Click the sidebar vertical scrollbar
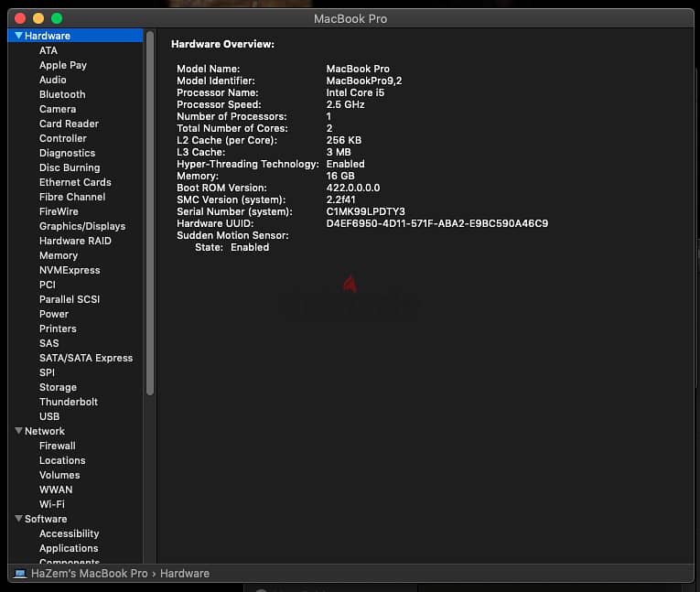 point(150,213)
